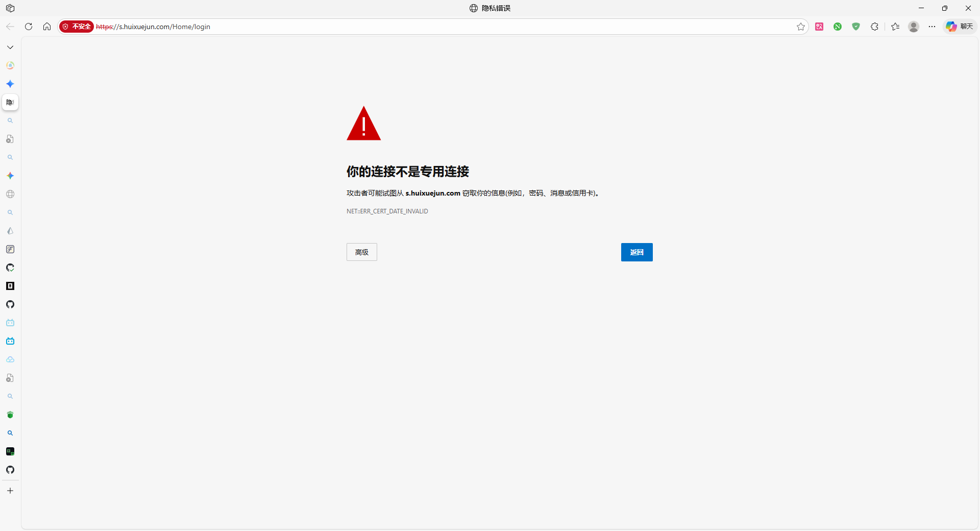980x531 pixels.
Task: Click the blue 返回 button
Action: [x=636, y=252]
